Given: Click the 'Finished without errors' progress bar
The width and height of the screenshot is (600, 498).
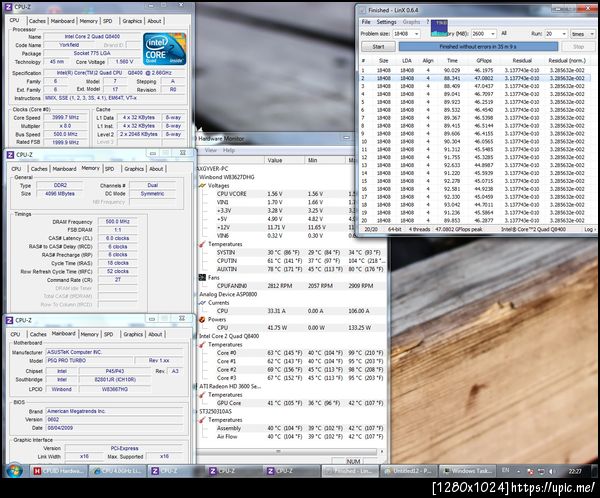Looking at the screenshot, I should (478, 47).
